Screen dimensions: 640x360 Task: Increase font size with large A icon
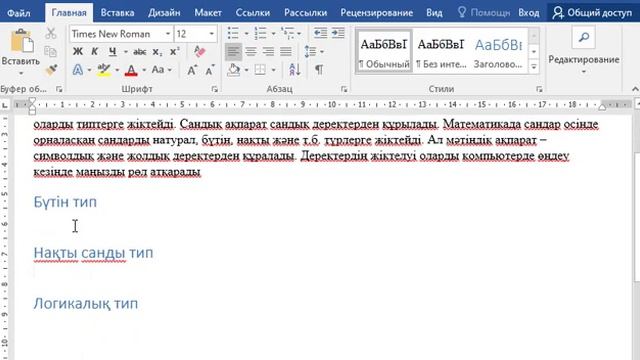tap(192, 70)
